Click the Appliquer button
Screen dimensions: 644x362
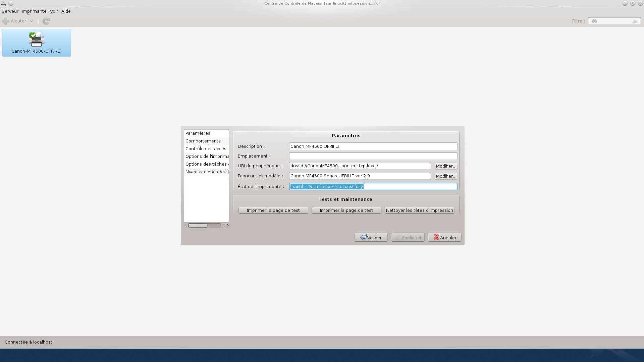pos(408,237)
